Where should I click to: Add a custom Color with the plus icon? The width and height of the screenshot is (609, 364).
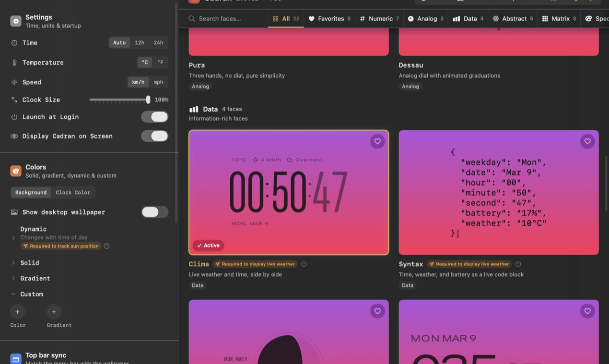(17, 312)
